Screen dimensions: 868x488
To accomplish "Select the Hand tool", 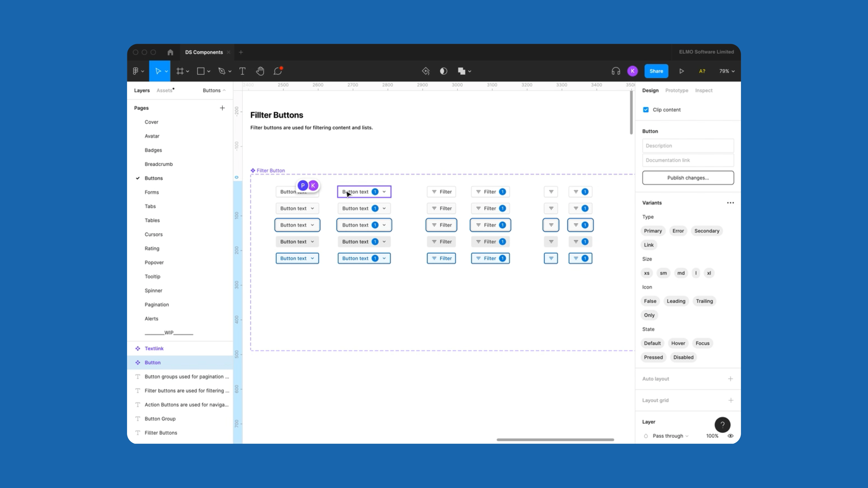I will [x=260, y=71].
